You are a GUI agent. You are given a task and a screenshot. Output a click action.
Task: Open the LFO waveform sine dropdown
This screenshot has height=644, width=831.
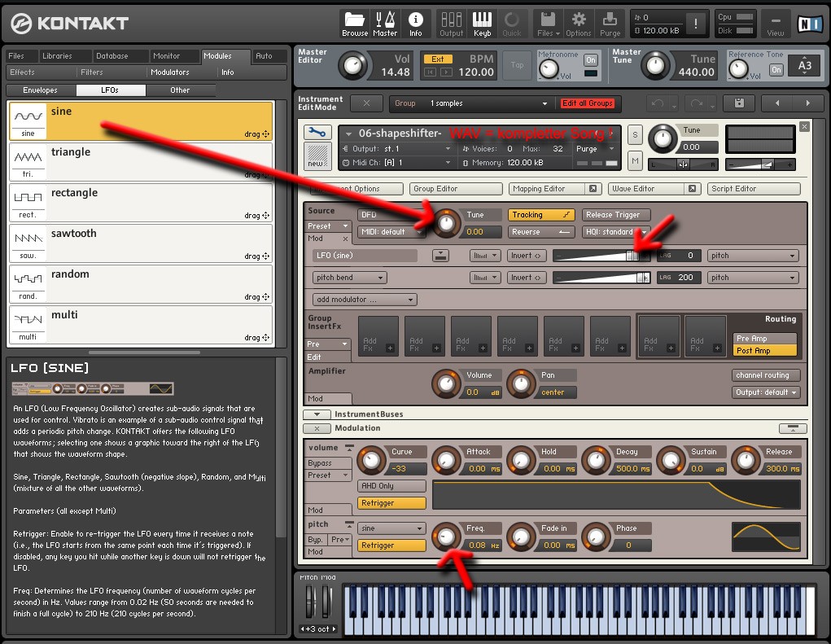392,528
